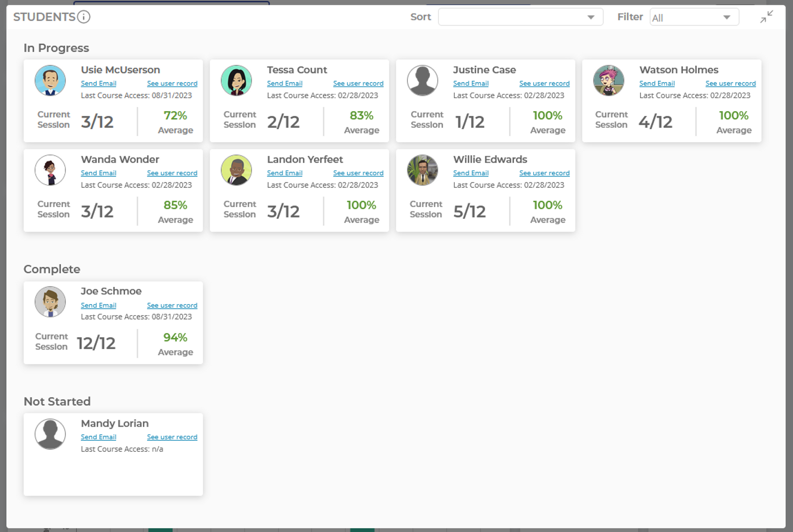Open the Sort dropdown

(x=520, y=17)
